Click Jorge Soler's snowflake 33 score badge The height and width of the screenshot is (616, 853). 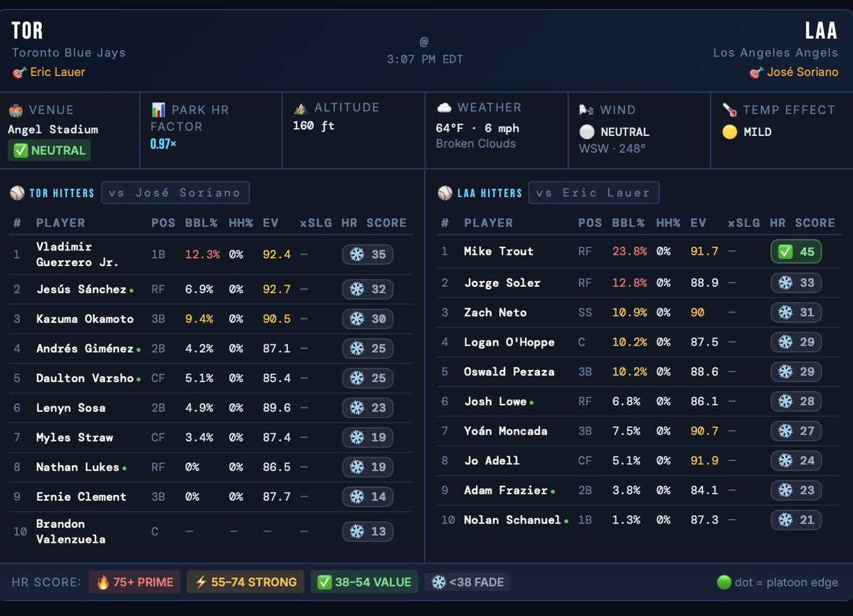(x=796, y=282)
